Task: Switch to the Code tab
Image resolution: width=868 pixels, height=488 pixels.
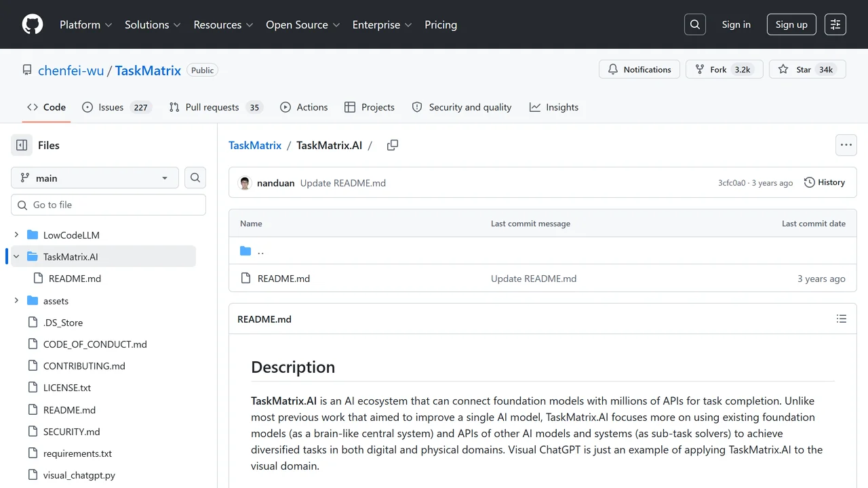Action: 46,107
